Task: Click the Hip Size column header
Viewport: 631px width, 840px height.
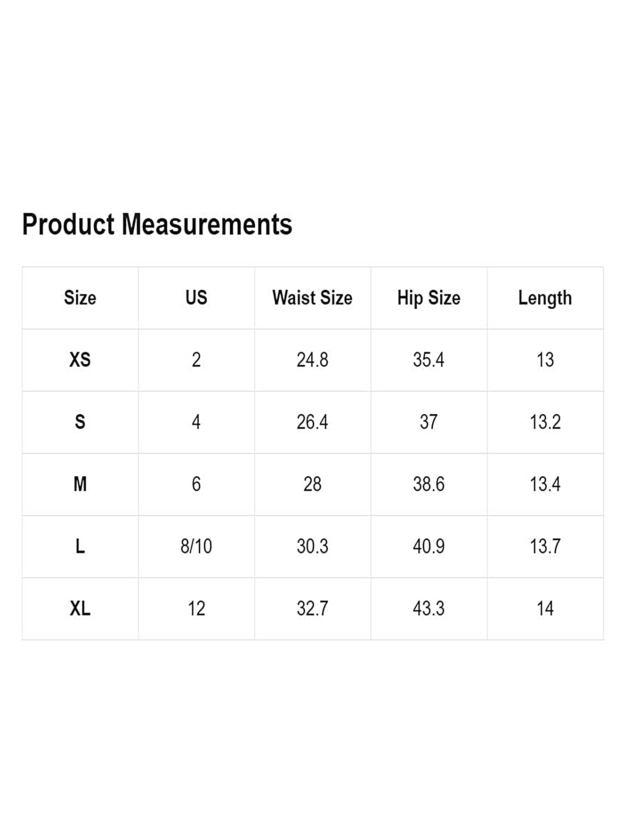Action: click(429, 298)
